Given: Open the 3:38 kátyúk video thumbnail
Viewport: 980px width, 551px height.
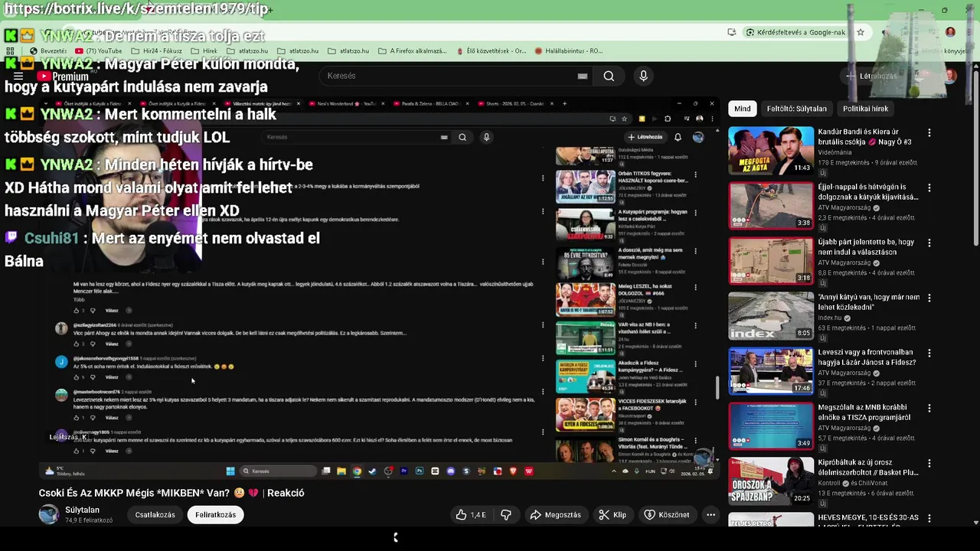Looking at the screenshot, I should tap(770, 206).
